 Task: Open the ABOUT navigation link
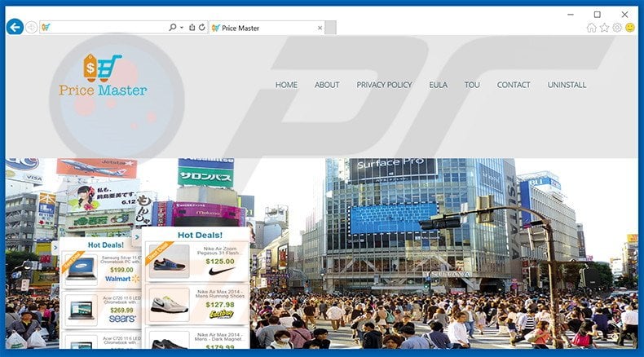pos(327,85)
